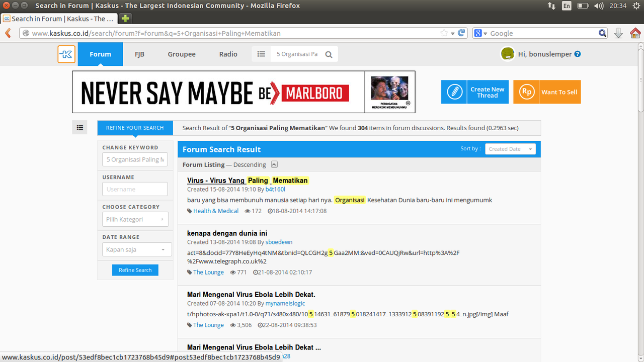Click the Want To Sell button
Screen dimensions: 644x362
click(x=547, y=92)
